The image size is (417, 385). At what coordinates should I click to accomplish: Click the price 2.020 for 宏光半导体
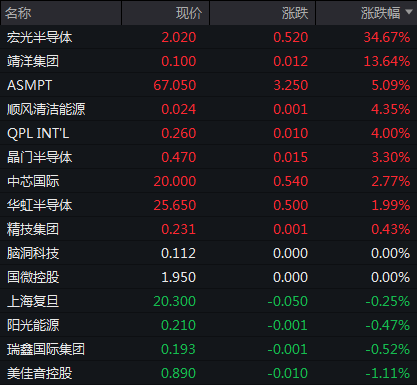tap(179, 37)
